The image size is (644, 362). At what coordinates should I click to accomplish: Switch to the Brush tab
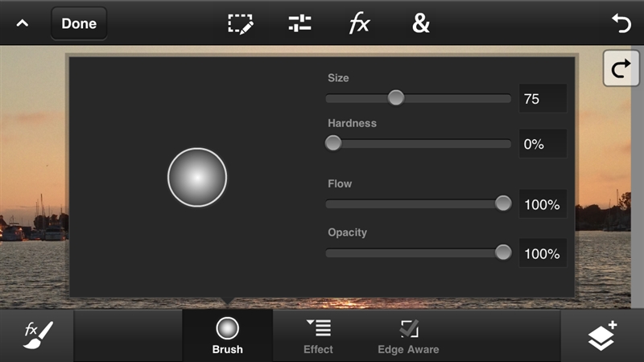click(x=228, y=335)
